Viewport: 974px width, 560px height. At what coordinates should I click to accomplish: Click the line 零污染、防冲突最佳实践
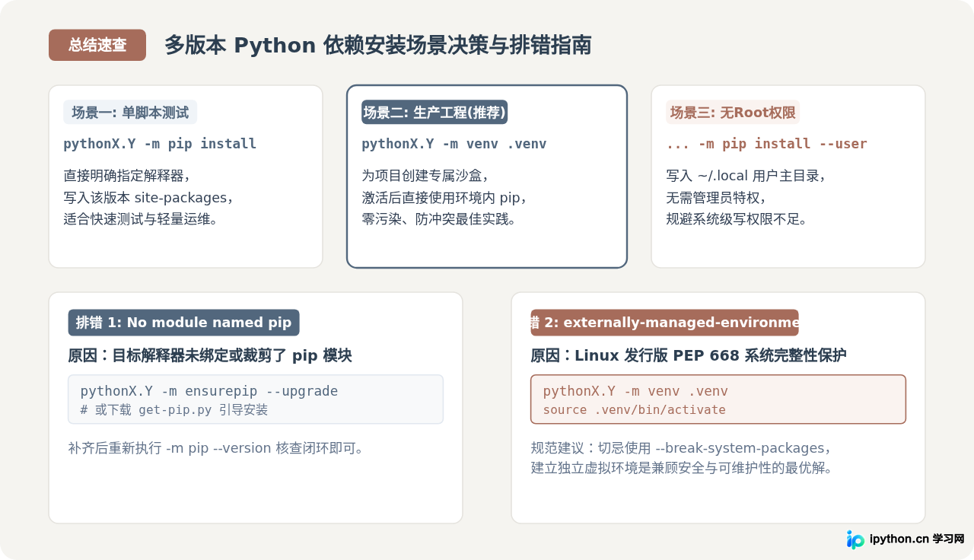(x=439, y=219)
